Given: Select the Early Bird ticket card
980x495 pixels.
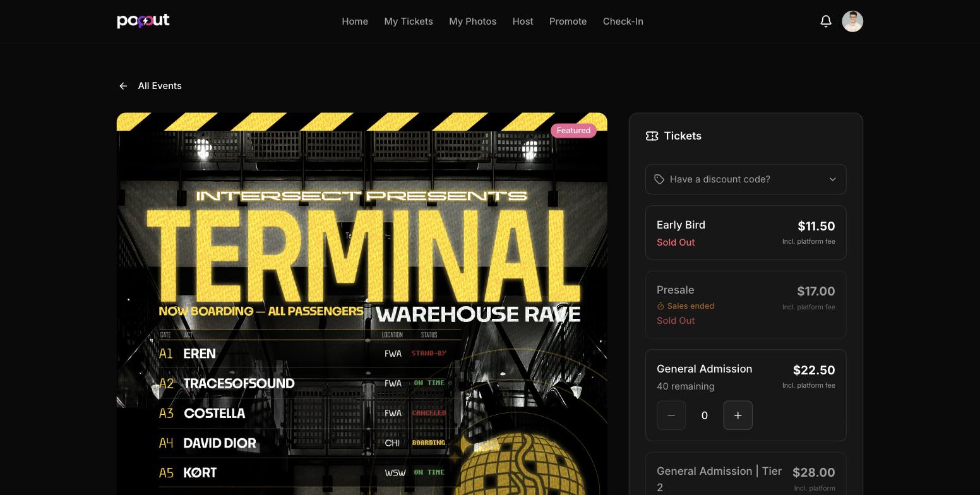Looking at the screenshot, I should pyautogui.click(x=746, y=232).
